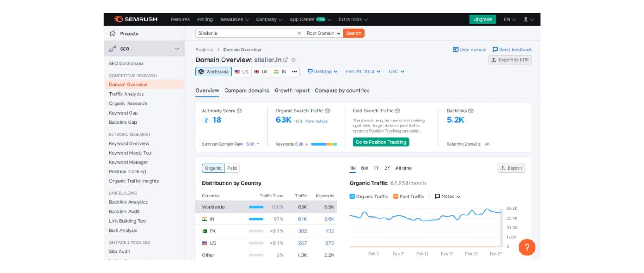Open Feb 29, 2024 date dropdown
Screen dimensions: 644x273
(x=363, y=72)
